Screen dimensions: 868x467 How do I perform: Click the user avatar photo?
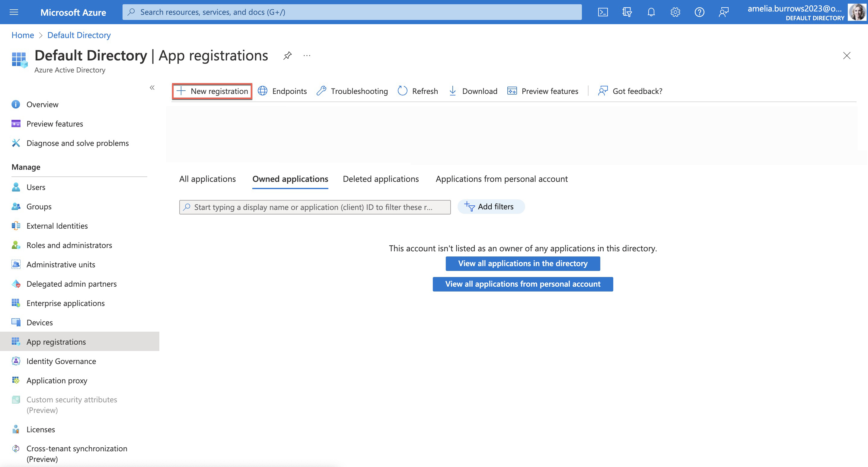point(857,12)
